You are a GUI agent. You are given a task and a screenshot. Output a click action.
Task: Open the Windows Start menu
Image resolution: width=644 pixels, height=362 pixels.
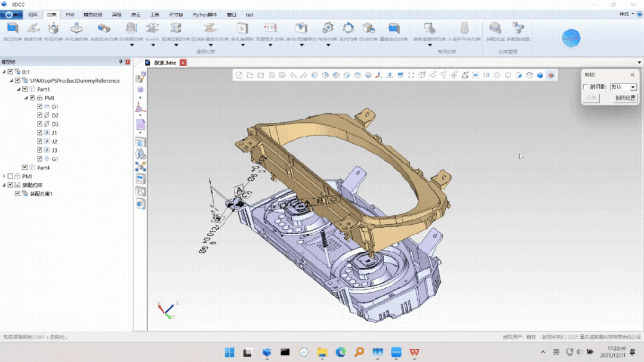tap(230, 352)
